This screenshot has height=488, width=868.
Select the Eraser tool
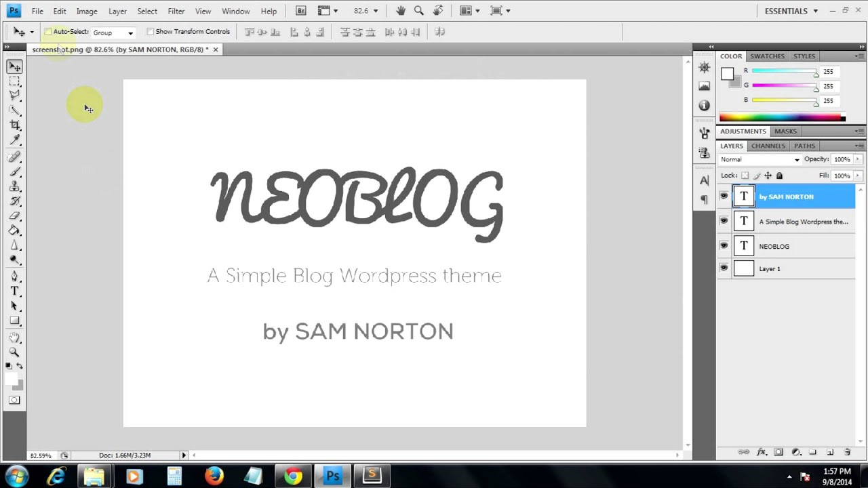(x=14, y=216)
